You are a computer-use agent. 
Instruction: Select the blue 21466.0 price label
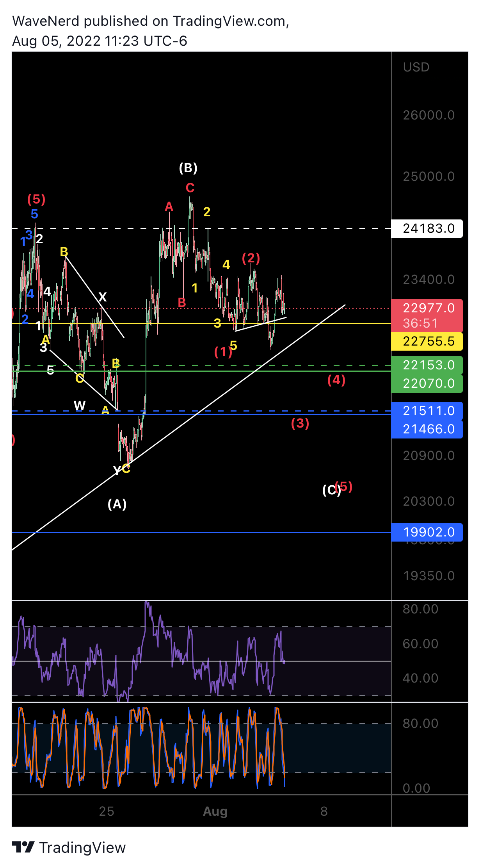click(427, 429)
